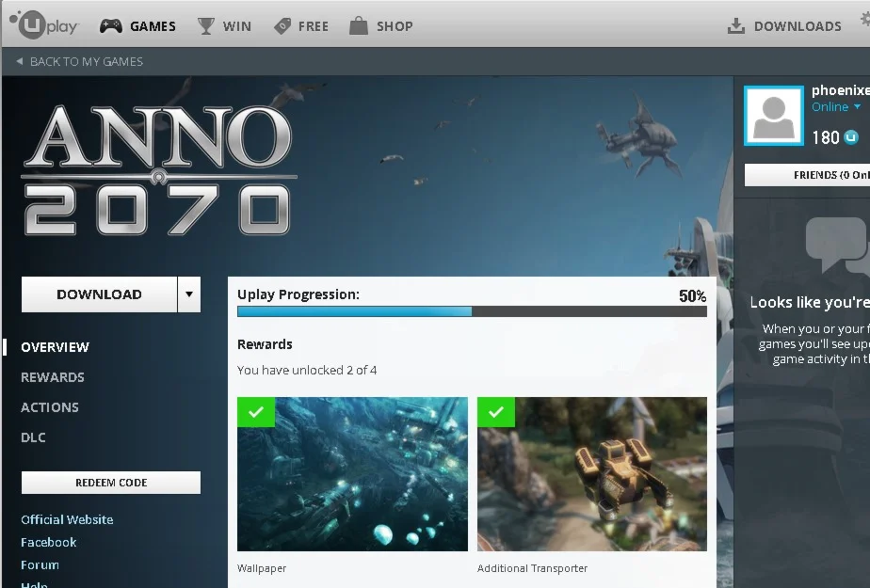This screenshot has width=870, height=588.
Task: Select the Rewards menu item
Action: click(53, 377)
